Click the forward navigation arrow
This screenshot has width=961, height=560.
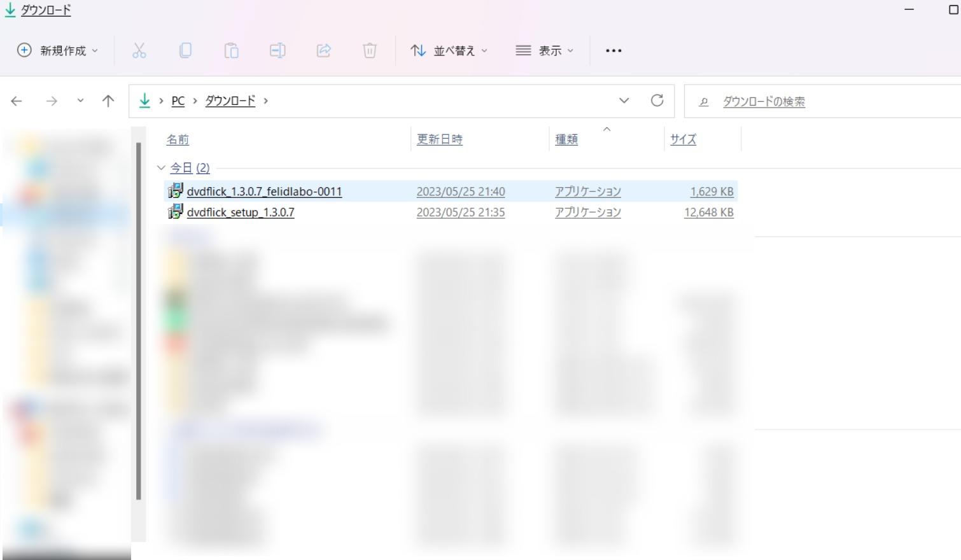point(50,101)
